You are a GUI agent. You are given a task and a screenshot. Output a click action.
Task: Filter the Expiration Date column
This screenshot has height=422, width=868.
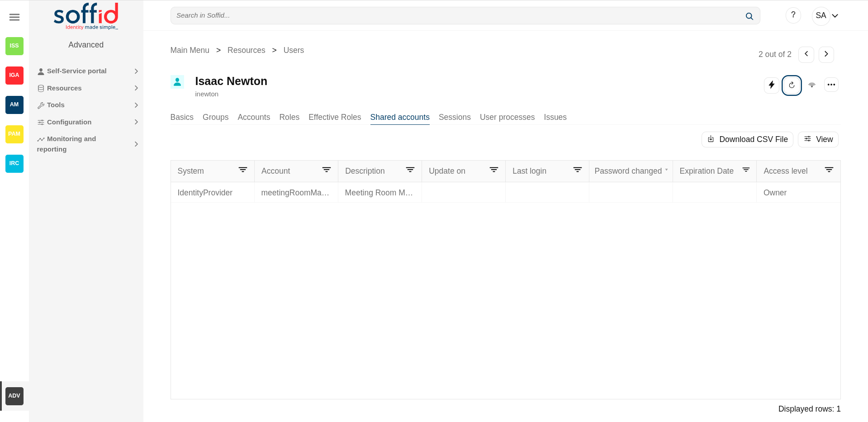tap(746, 170)
